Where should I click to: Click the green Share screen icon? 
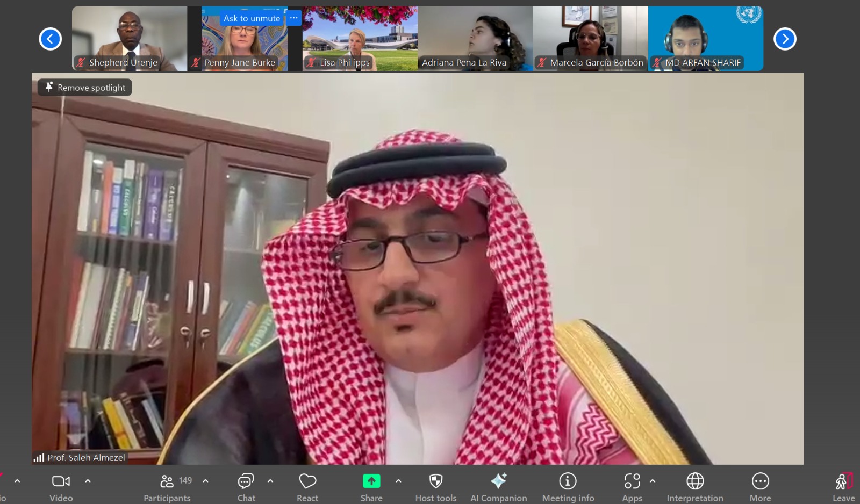pyautogui.click(x=371, y=481)
